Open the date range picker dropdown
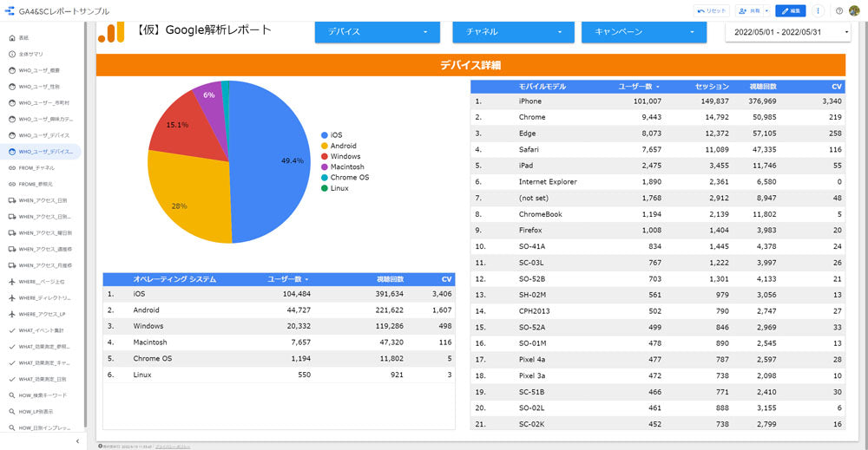Image resolution: width=868 pixels, height=450 pixels. (788, 32)
